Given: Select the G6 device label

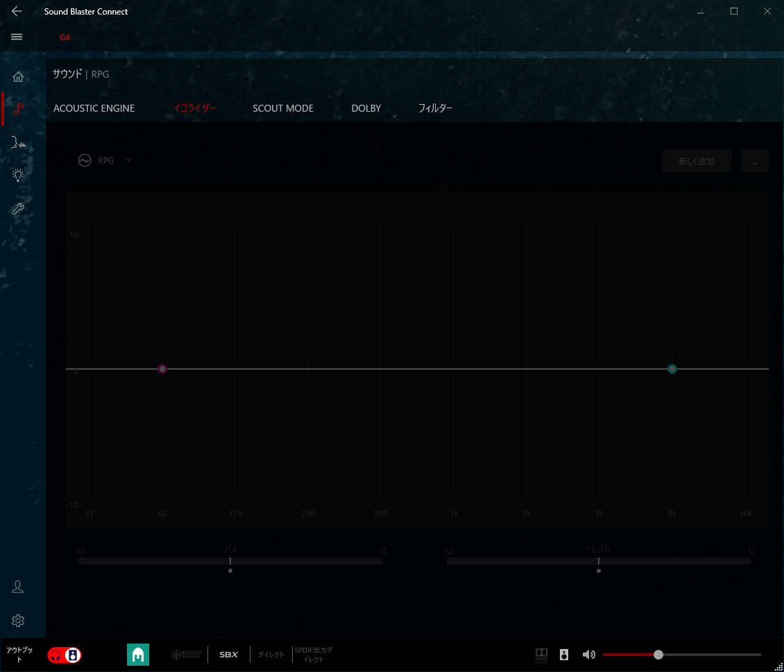Looking at the screenshot, I should point(65,37).
